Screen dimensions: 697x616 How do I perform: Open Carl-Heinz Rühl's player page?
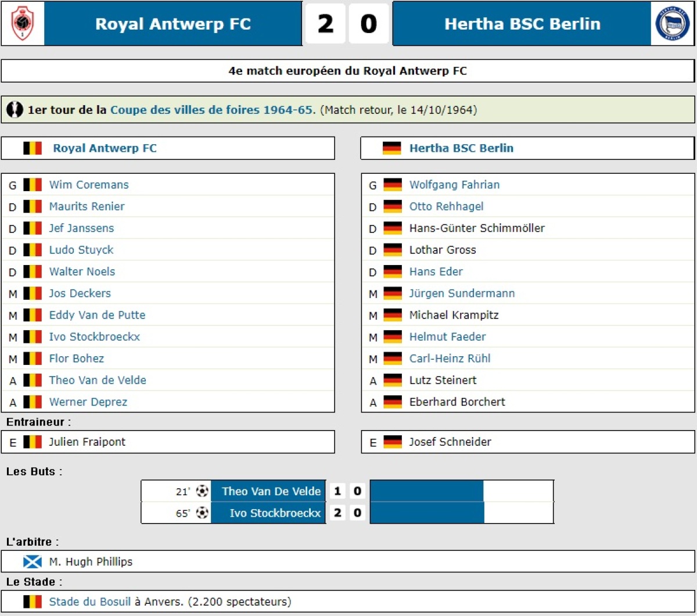tap(450, 359)
